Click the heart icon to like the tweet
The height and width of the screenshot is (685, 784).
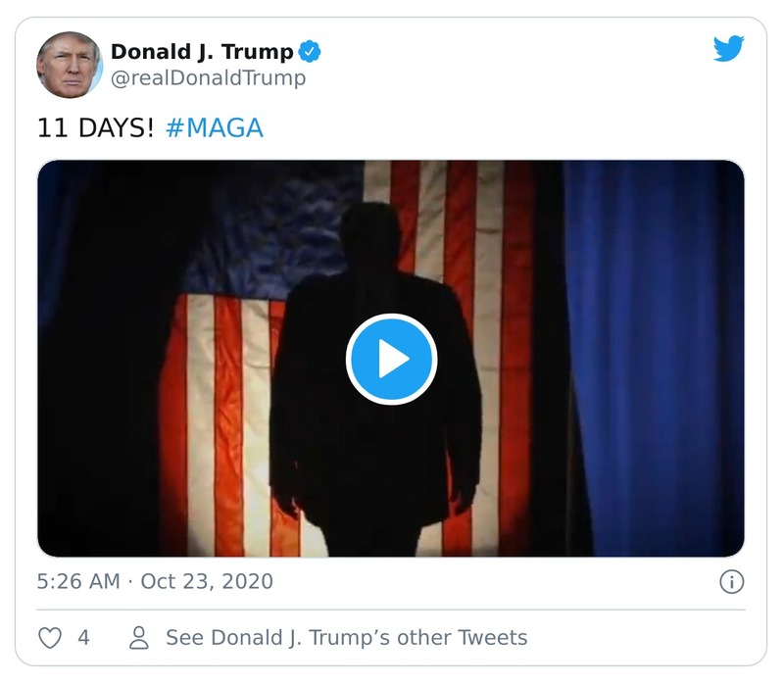pyautogui.click(x=49, y=637)
